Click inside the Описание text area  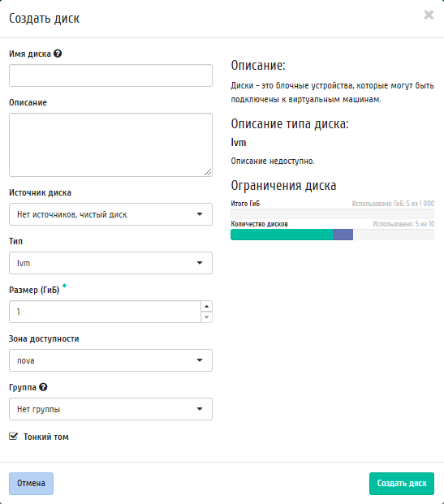110,144
